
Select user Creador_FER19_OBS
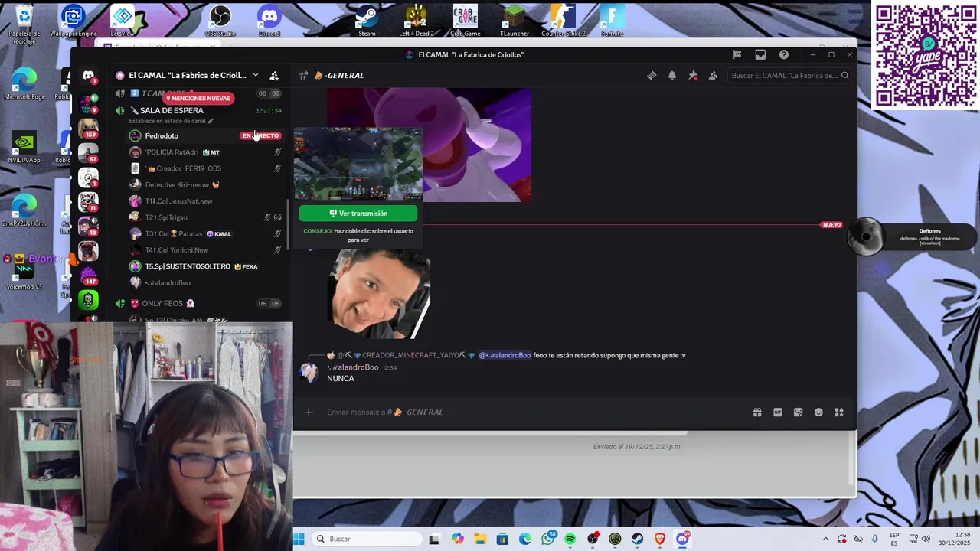[184, 168]
